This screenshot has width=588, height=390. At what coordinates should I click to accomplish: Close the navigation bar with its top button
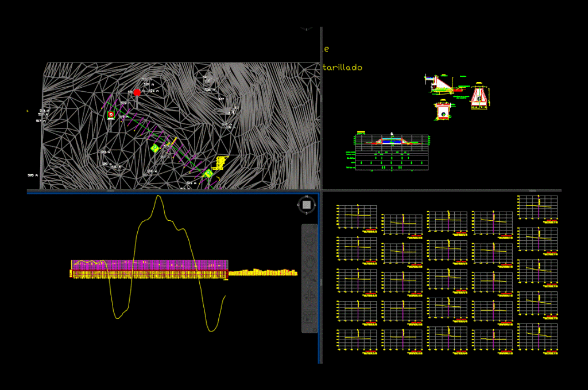coord(315,227)
